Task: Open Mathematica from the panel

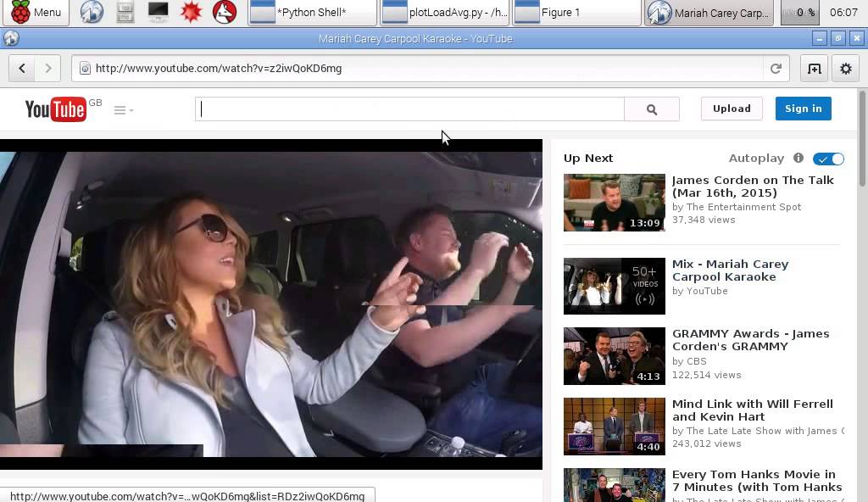Action: pos(191,12)
